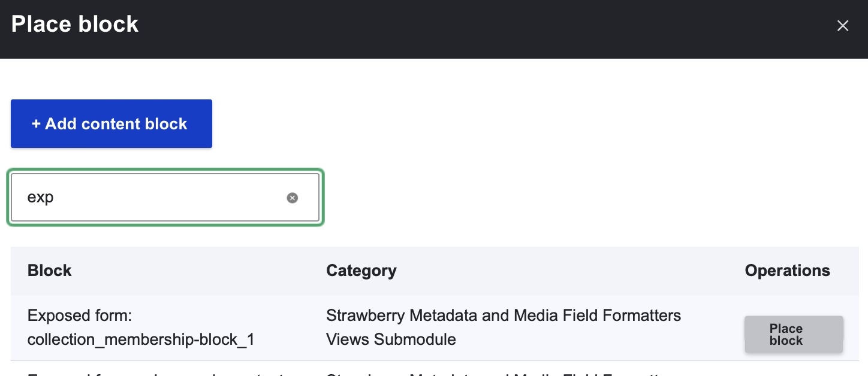
Task: Click the + Add content block button
Action: pyautogui.click(x=111, y=124)
